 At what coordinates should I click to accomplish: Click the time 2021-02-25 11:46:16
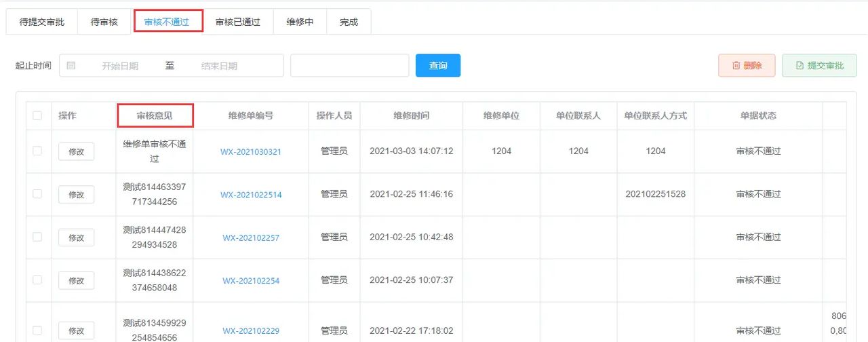[x=412, y=194]
